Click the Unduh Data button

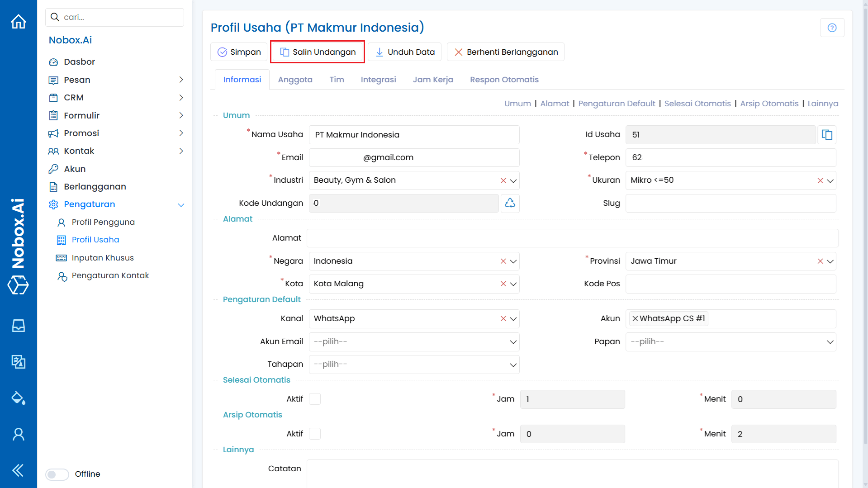404,52
